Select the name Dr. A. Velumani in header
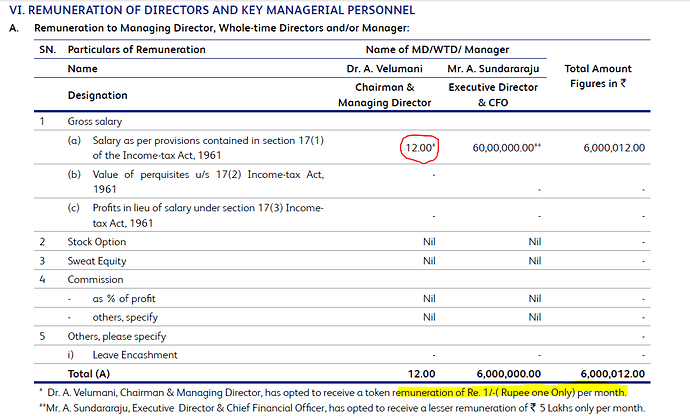The height and width of the screenshot is (416, 690). click(381, 69)
